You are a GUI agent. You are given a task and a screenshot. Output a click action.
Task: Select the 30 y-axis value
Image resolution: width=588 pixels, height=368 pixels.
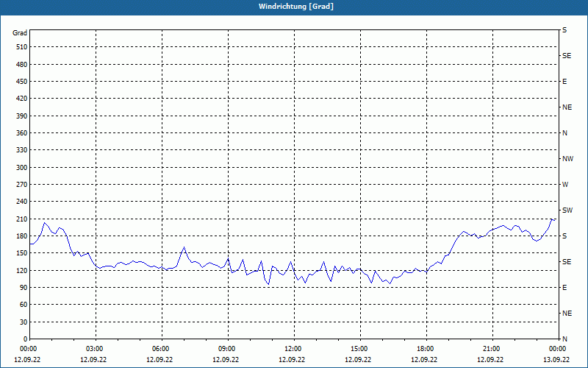[x=24, y=322]
